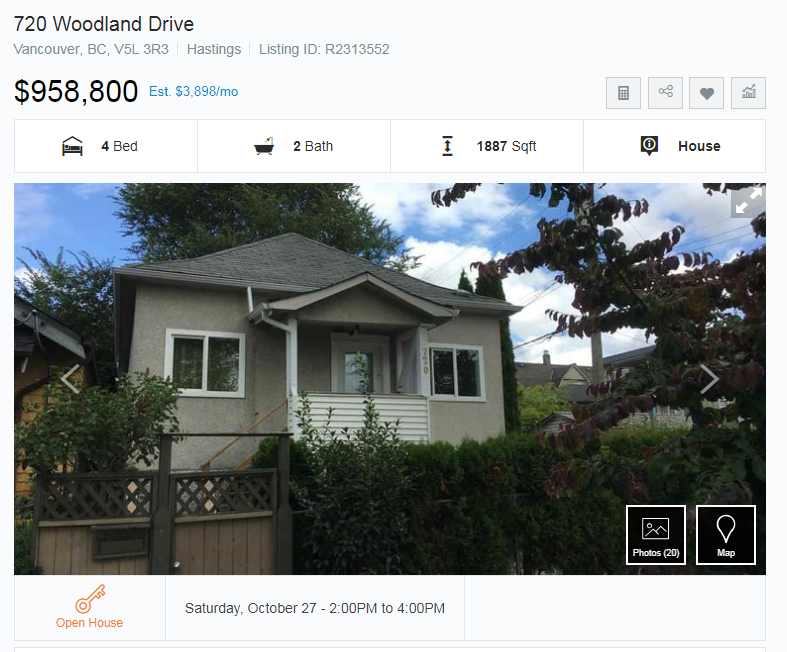This screenshot has width=787, height=652.
Task: Advance to next listing photo
Action: (x=709, y=379)
